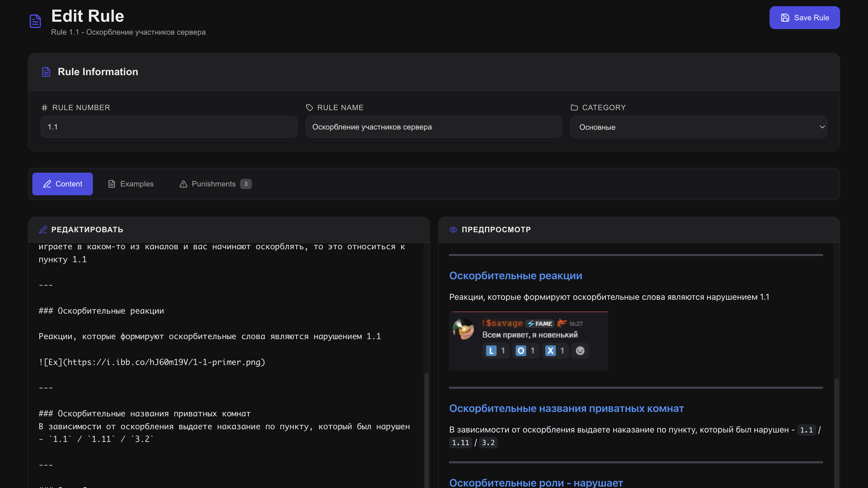Click the Category dropdown chevron arrow
Image resolution: width=868 pixels, height=488 pixels.
click(x=822, y=127)
